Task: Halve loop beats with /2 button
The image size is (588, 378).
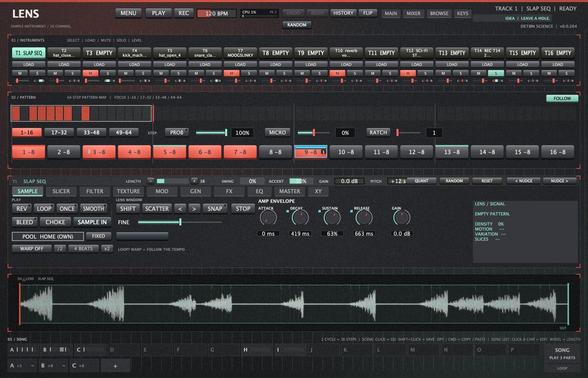Action: pos(60,249)
